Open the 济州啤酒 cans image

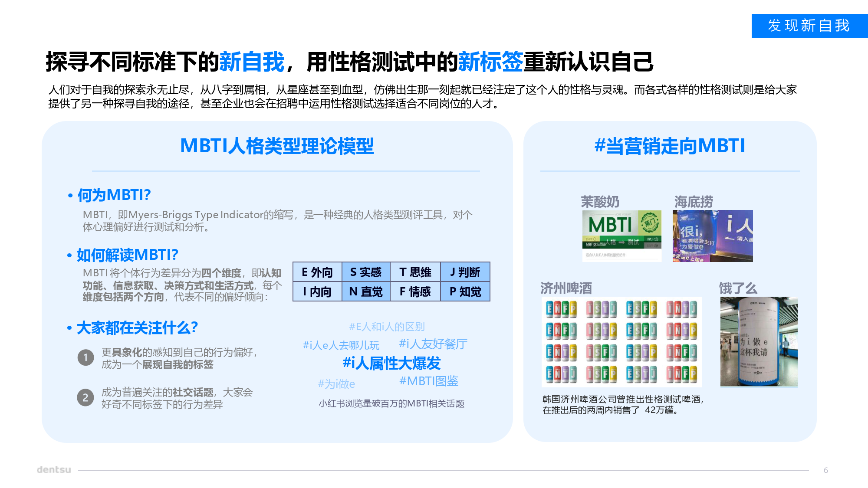click(x=621, y=342)
